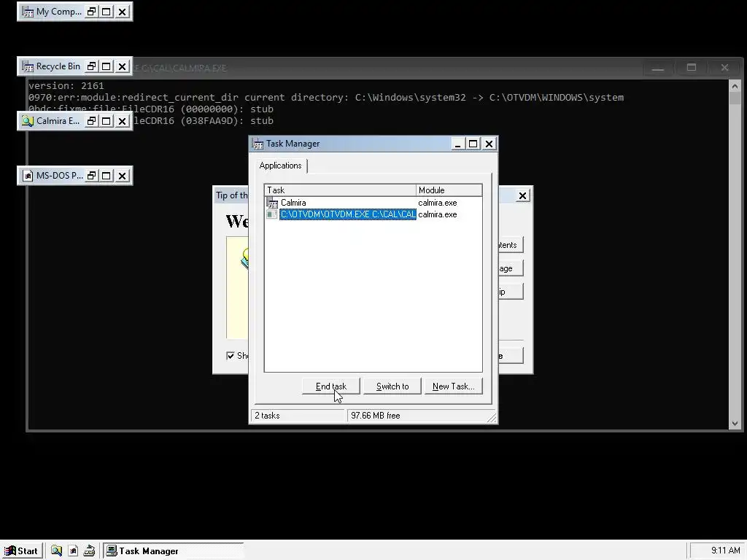Viewport: 747px width, 560px height.
Task: Click the MS-DOS Prompt window icon
Action: pos(28,176)
